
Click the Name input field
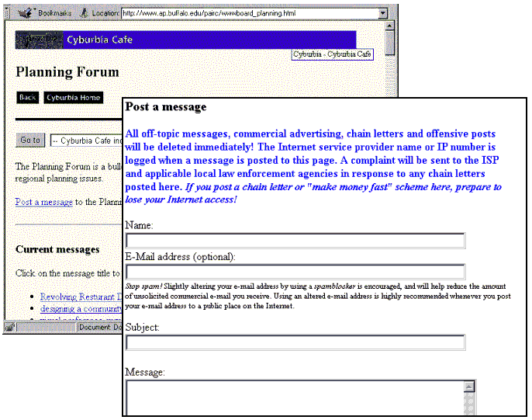(295, 241)
